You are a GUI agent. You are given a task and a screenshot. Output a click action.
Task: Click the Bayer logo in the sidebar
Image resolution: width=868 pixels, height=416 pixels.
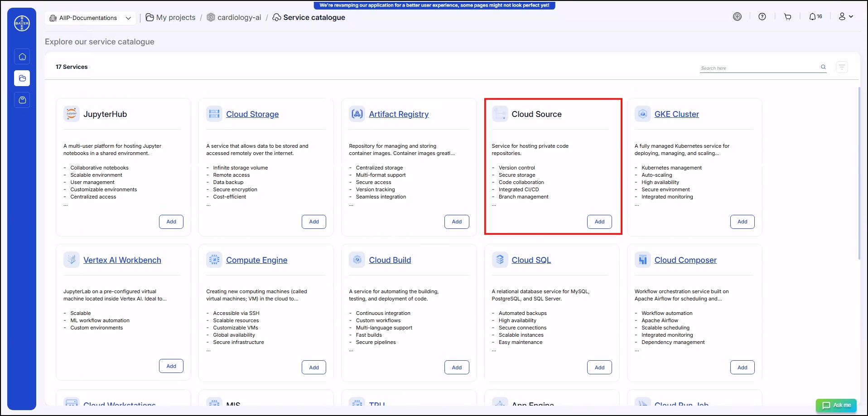[x=22, y=23]
